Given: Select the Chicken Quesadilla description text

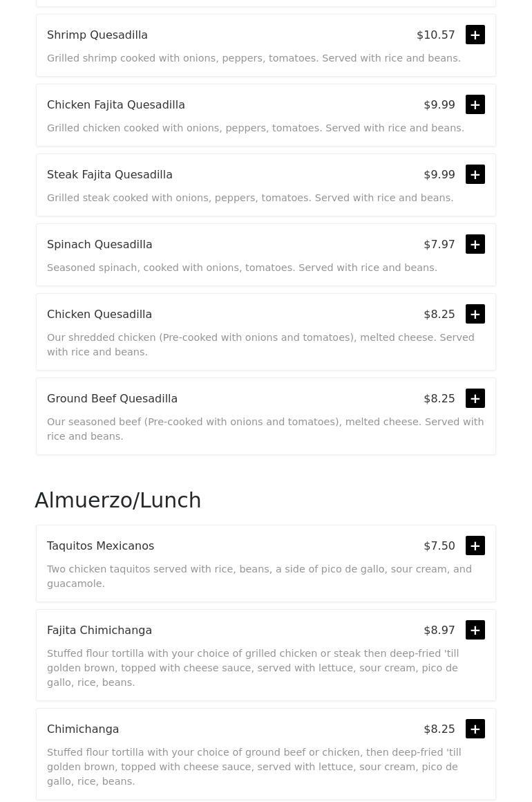Looking at the screenshot, I should 260,344.
